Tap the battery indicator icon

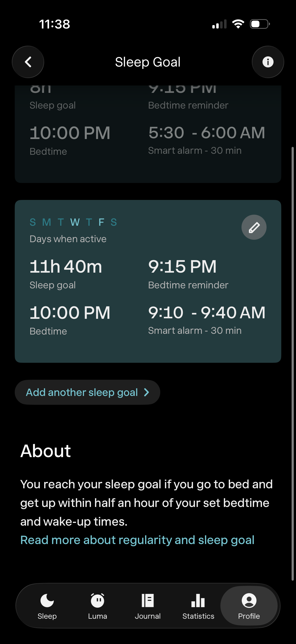pos(259,24)
